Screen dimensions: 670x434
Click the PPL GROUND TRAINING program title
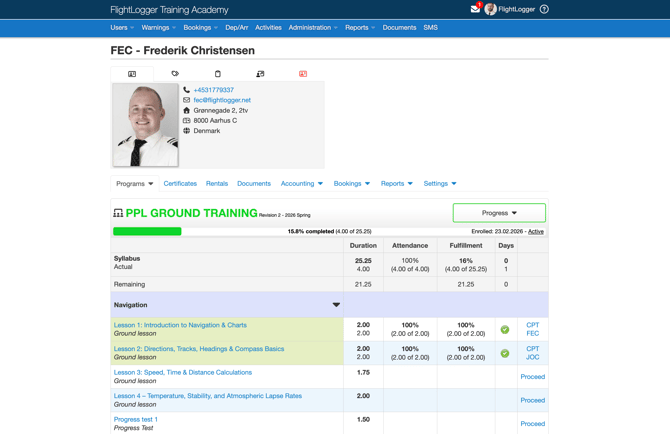191,213
